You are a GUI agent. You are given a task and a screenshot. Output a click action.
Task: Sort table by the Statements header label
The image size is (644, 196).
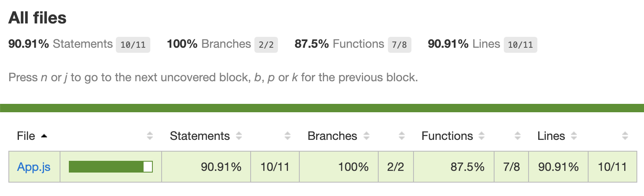200,136
